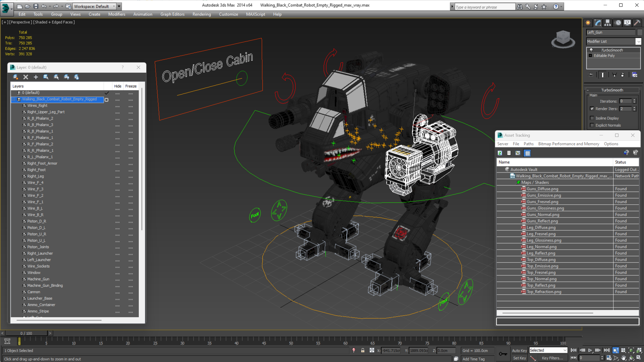Remove modifier from stack trash icon
The height and width of the screenshot is (362, 644).
pos(623,75)
